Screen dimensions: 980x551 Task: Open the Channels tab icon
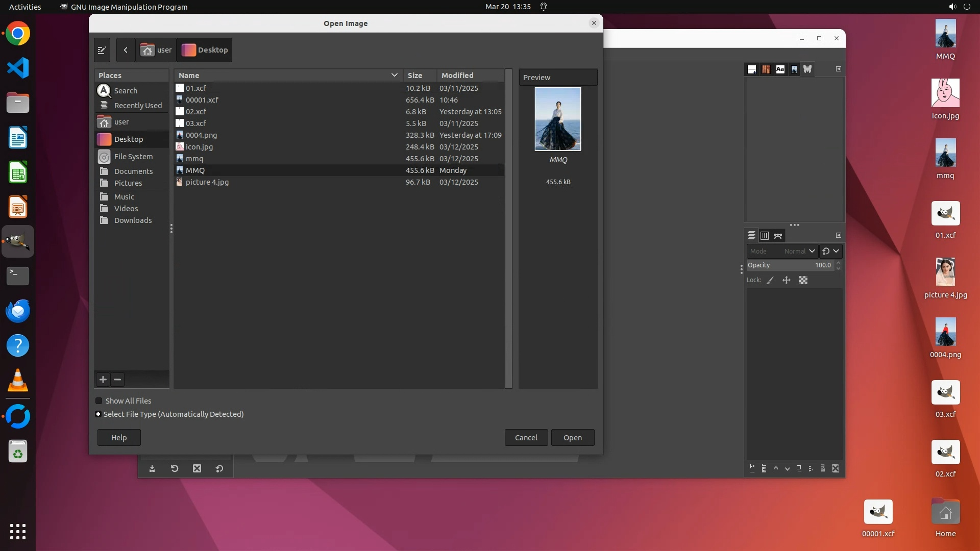[765, 236]
